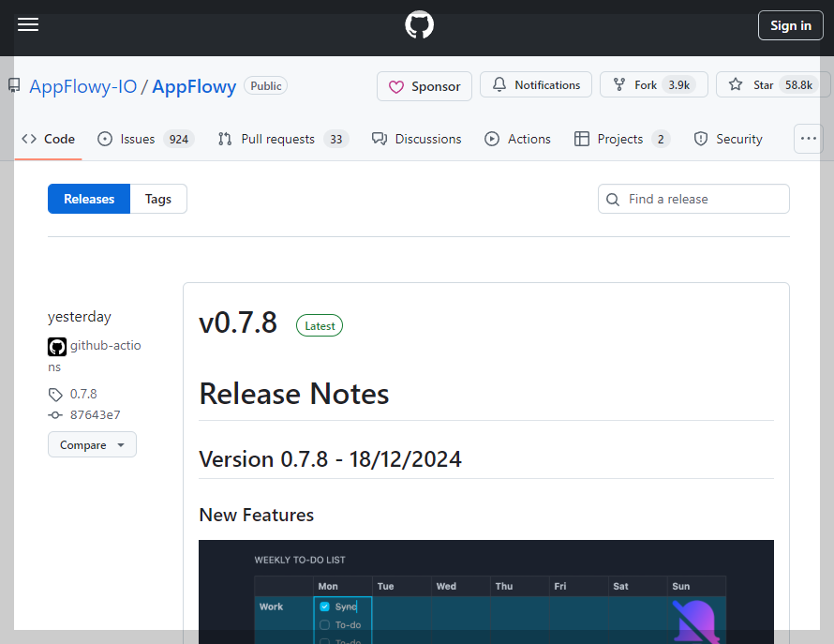
Task: Click the github-actions avatar icon
Action: point(57,347)
